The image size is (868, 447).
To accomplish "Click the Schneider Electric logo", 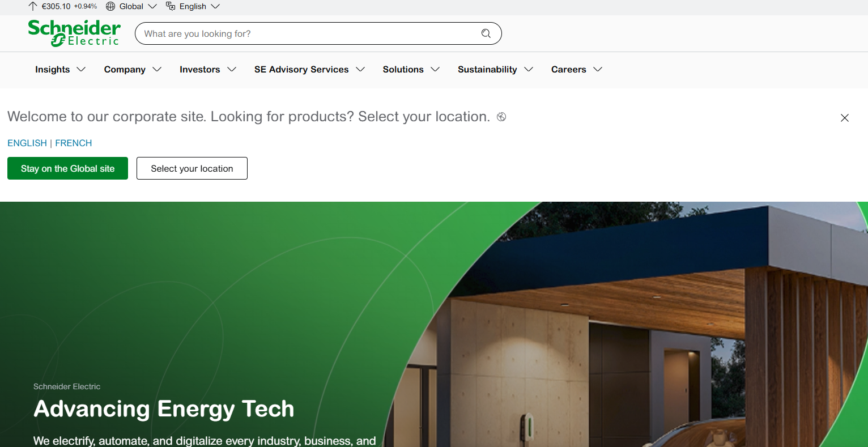I will click(74, 33).
